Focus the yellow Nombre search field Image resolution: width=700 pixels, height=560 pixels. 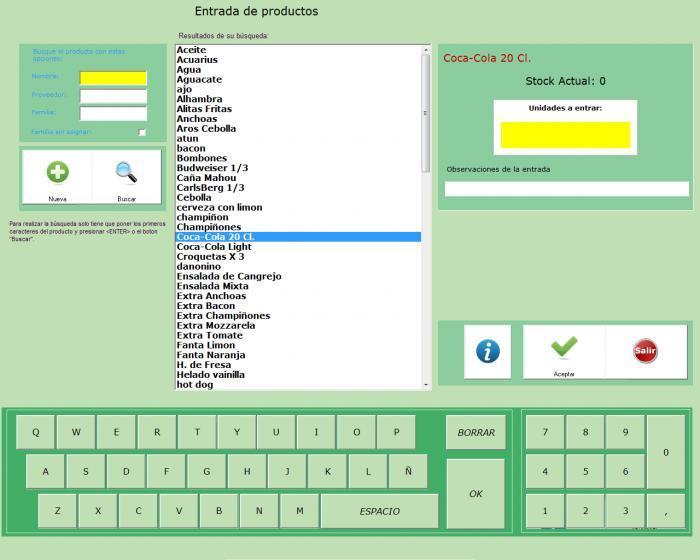coord(113,78)
